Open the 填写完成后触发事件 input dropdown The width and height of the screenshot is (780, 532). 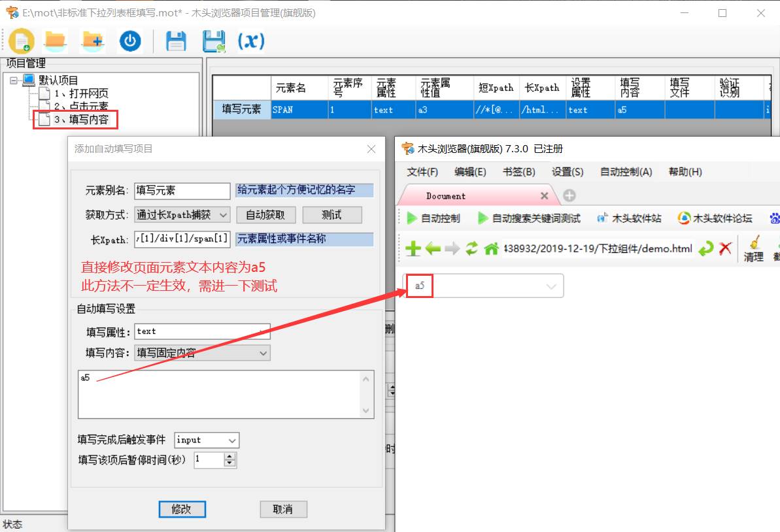tap(231, 440)
